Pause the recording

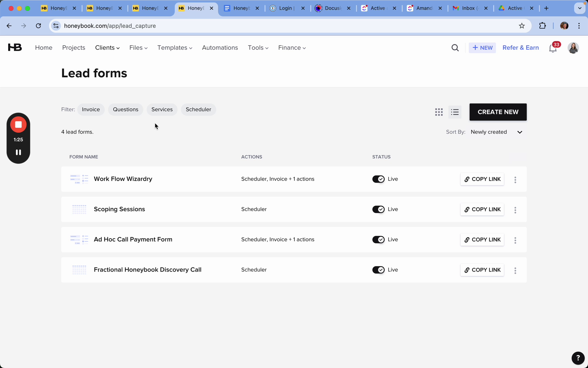pos(18,152)
